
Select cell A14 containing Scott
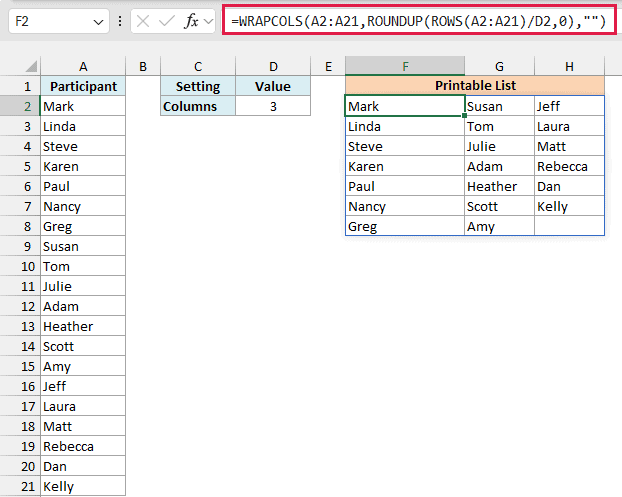pyautogui.click(x=83, y=346)
